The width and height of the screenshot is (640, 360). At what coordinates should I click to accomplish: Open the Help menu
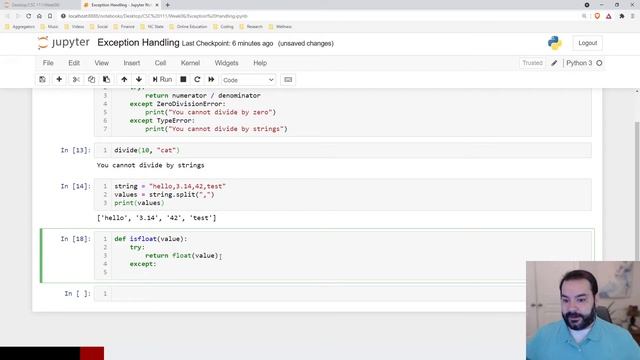coord(260,63)
